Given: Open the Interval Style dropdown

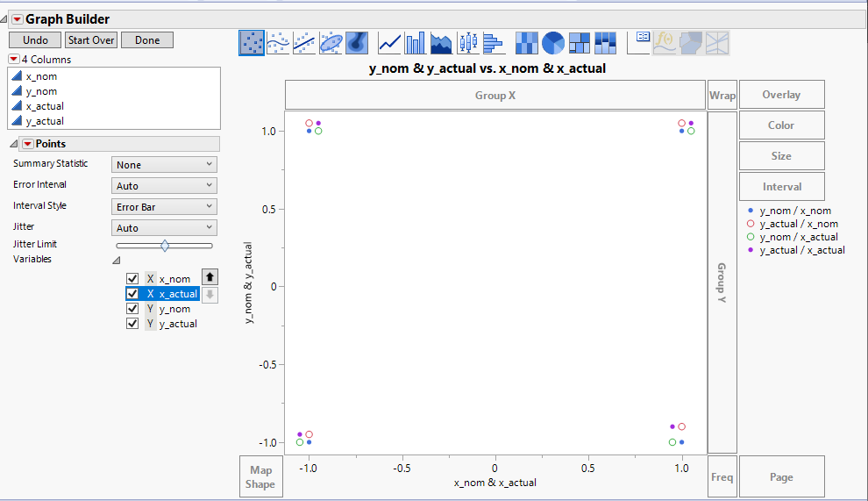Looking at the screenshot, I should pyautogui.click(x=164, y=207).
